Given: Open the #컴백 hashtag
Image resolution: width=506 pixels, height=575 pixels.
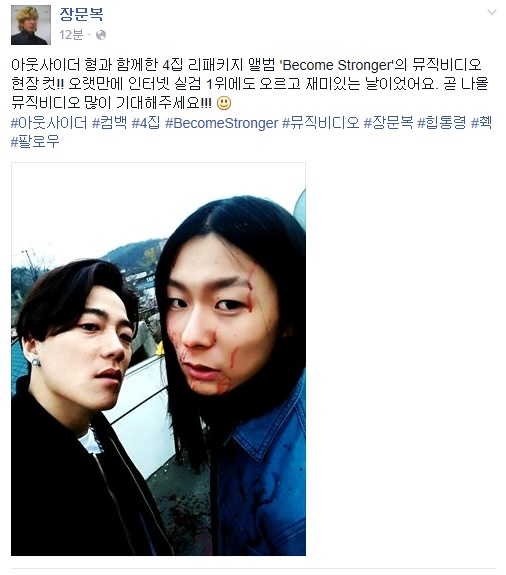Looking at the screenshot, I should (109, 122).
